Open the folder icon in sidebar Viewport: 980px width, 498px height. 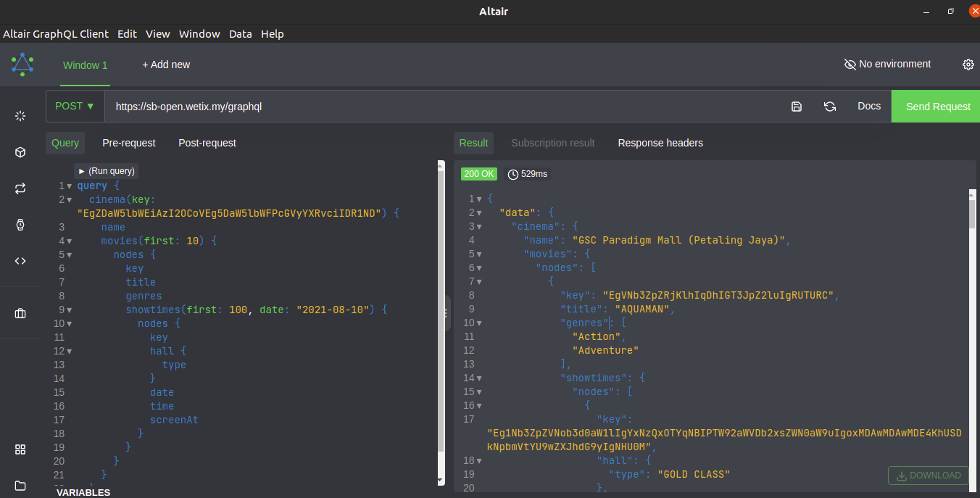click(x=20, y=486)
